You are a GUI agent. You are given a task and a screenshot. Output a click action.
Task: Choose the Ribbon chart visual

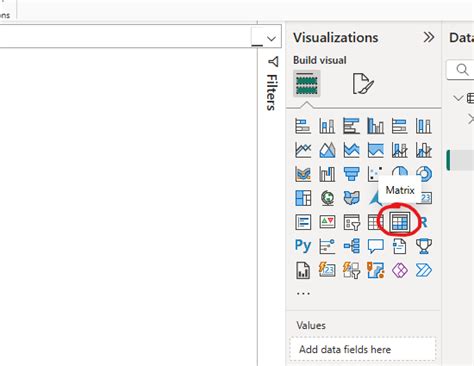coord(303,174)
